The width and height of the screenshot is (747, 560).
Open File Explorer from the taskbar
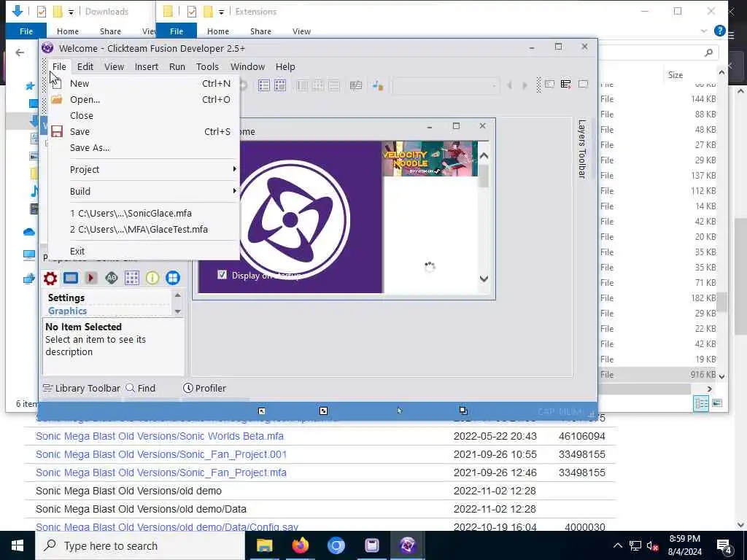point(264,545)
